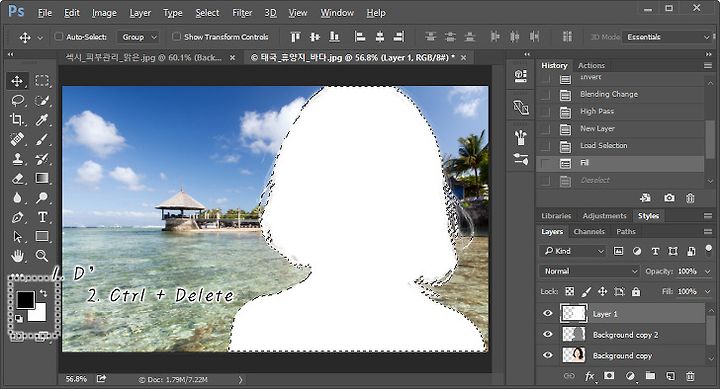720x389 pixels.
Task: Create a new group folder
Action: (x=650, y=376)
